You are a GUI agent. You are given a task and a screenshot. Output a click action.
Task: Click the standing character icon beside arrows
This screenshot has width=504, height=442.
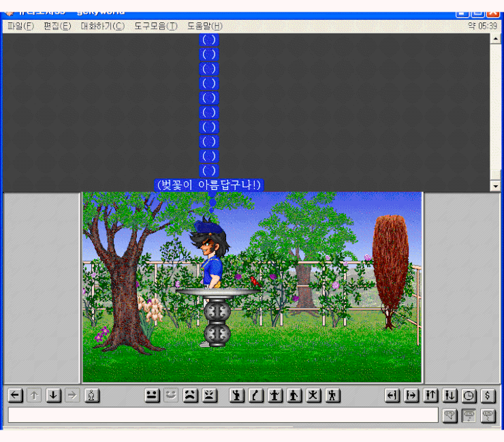pyautogui.click(x=92, y=396)
